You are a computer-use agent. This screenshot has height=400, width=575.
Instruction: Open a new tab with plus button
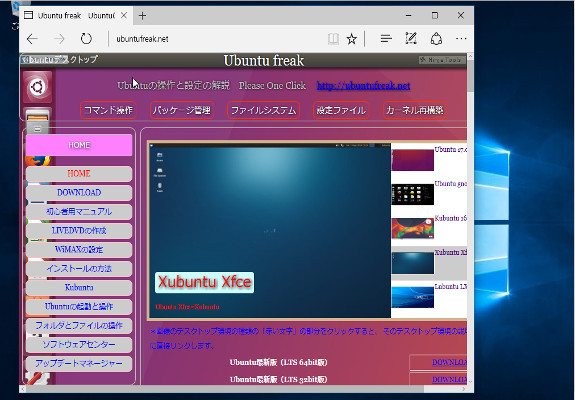(x=142, y=15)
